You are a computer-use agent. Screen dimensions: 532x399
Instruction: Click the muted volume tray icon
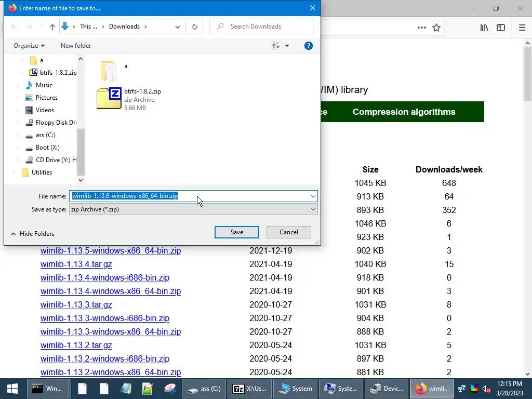pyautogui.click(x=486, y=389)
